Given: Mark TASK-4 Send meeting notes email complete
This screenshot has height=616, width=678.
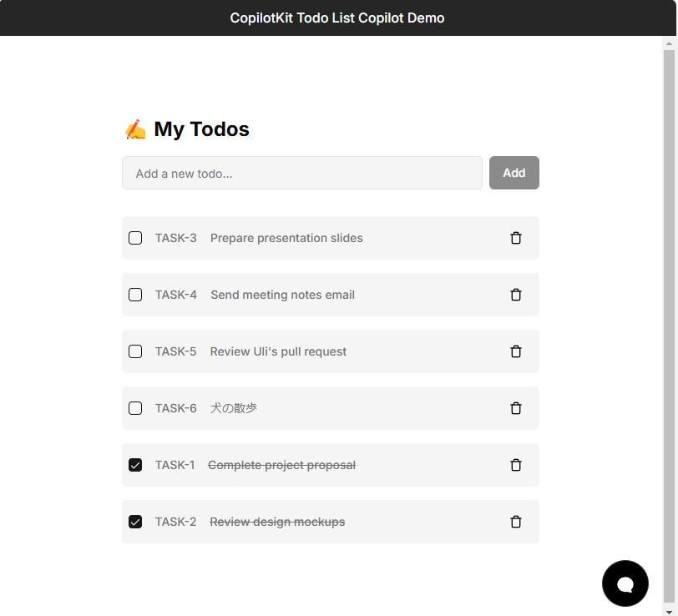Looking at the screenshot, I should (x=135, y=295).
